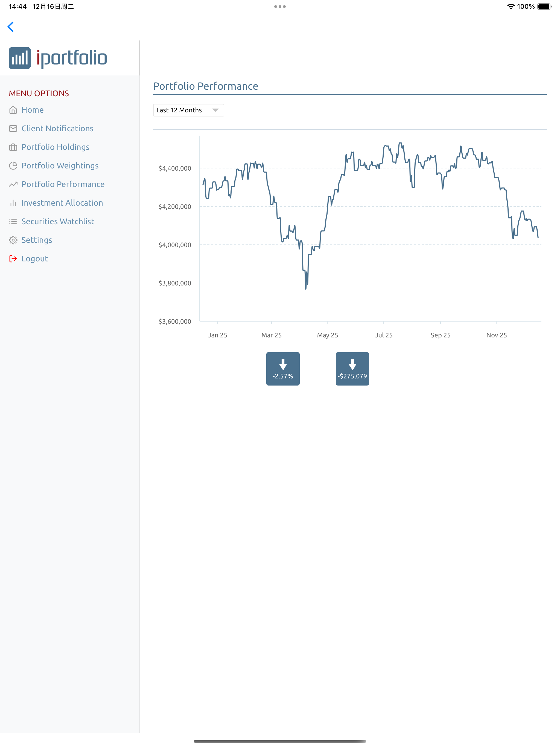Click the Securities Watchlist list icon
The image size is (560, 747).
13,221
